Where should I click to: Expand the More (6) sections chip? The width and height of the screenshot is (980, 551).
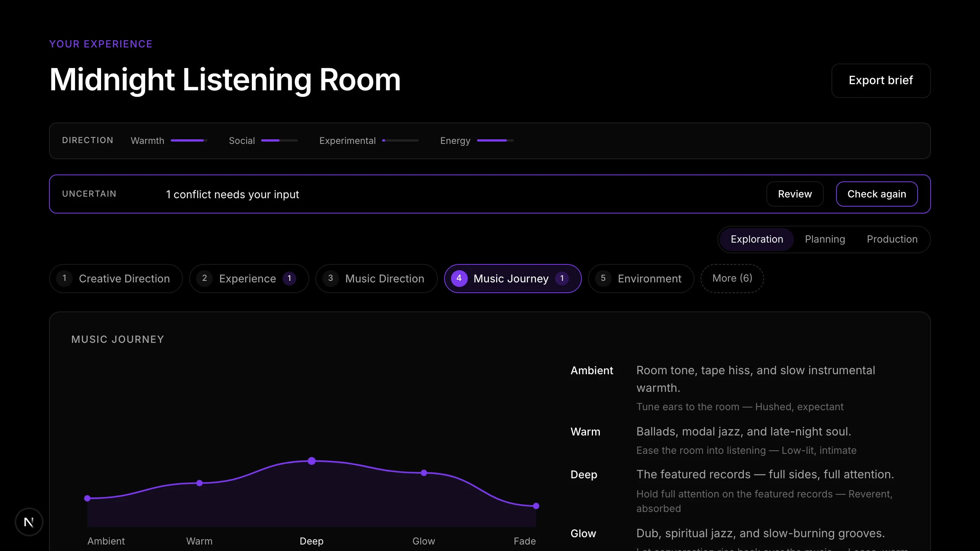click(732, 279)
